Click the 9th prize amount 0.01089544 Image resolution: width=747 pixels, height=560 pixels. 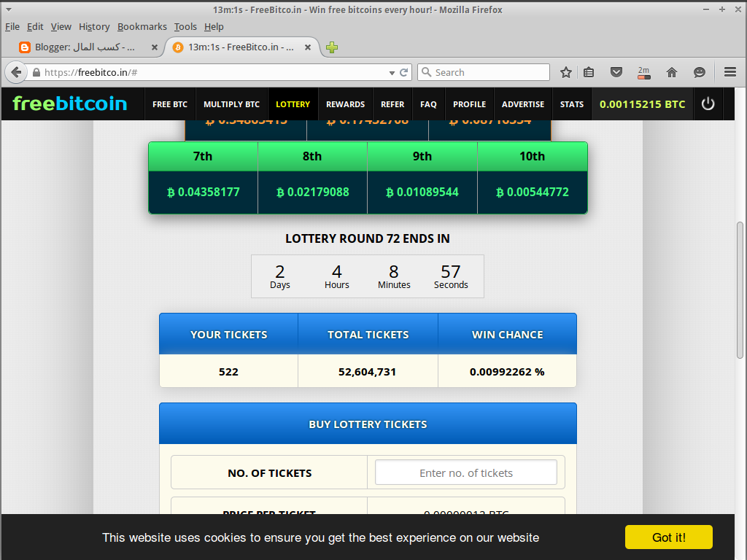click(x=422, y=192)
